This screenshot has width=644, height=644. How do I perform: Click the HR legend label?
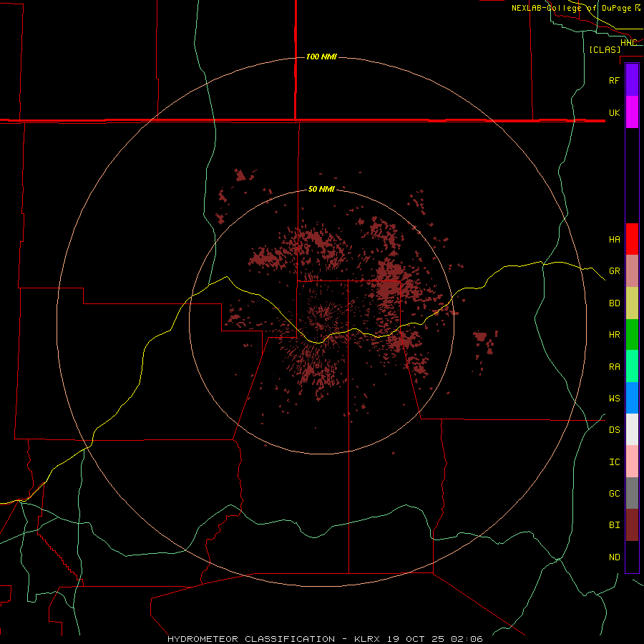[614, 335]
